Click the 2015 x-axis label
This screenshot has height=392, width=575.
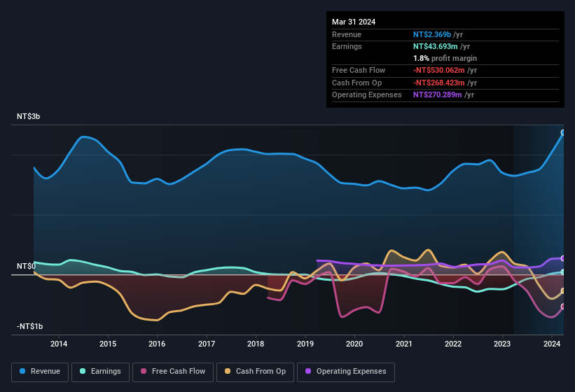[108, 344]
